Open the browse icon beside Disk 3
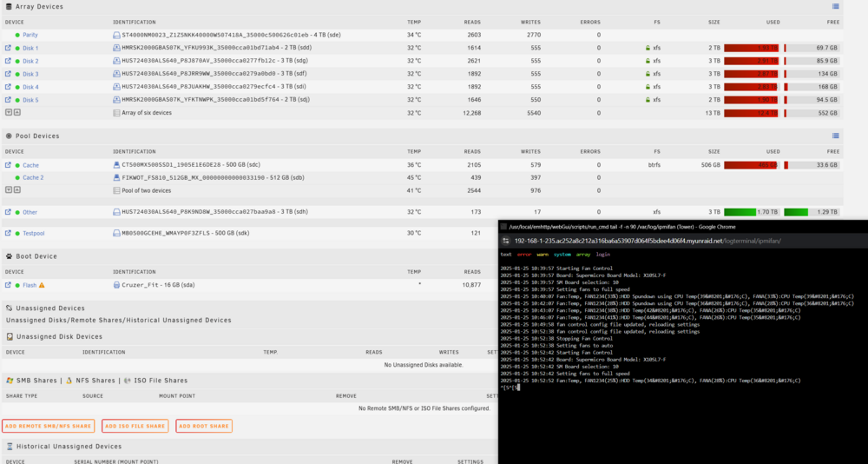This screenshot has width=868, height=464. tap(8, 74)
